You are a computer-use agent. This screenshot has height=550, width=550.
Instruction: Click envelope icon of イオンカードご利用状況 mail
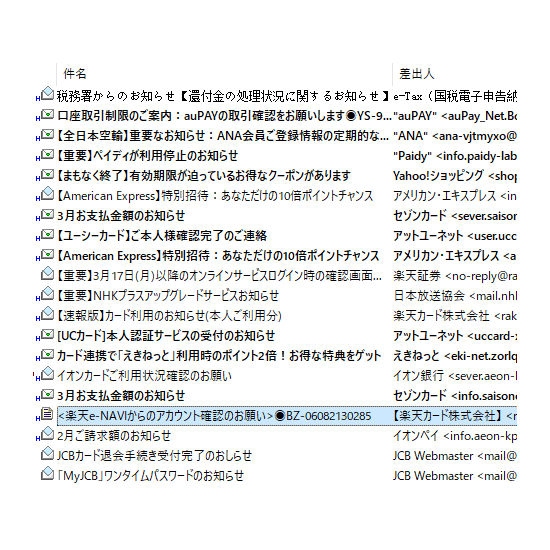tap(47, 374)
